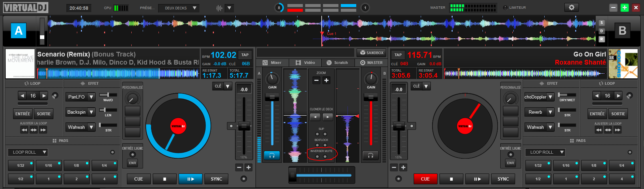Open the settings gear
This screenshot has width=644, height=189.
pyautogui.click(x=571, y=7)
